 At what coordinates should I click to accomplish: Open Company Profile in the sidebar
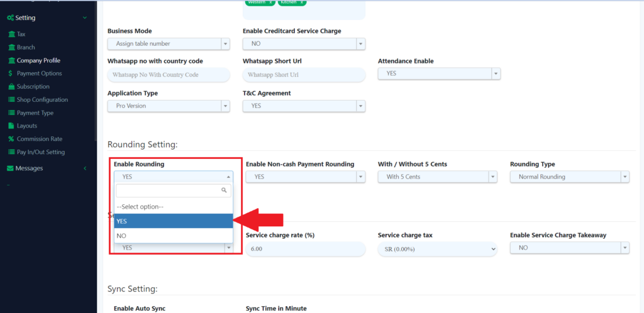(38, 60)
